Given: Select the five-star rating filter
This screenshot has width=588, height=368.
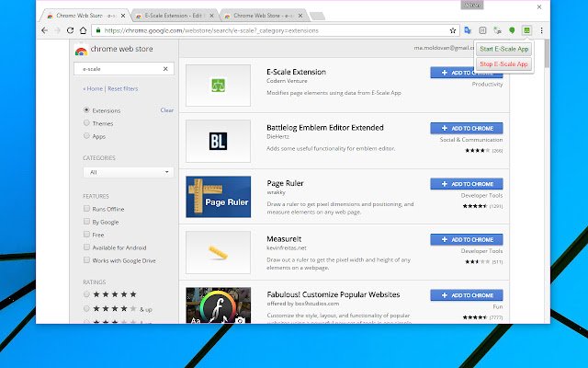Looking at the screenshot, I should (86, 294).
